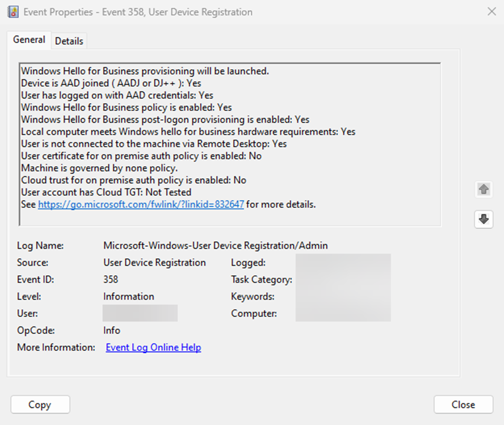Show previous event with up arrow
504x425 pixels.
coord(484,189)
